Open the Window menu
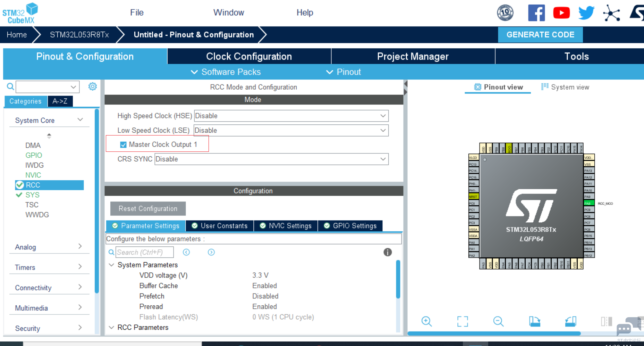 [229, 13]
